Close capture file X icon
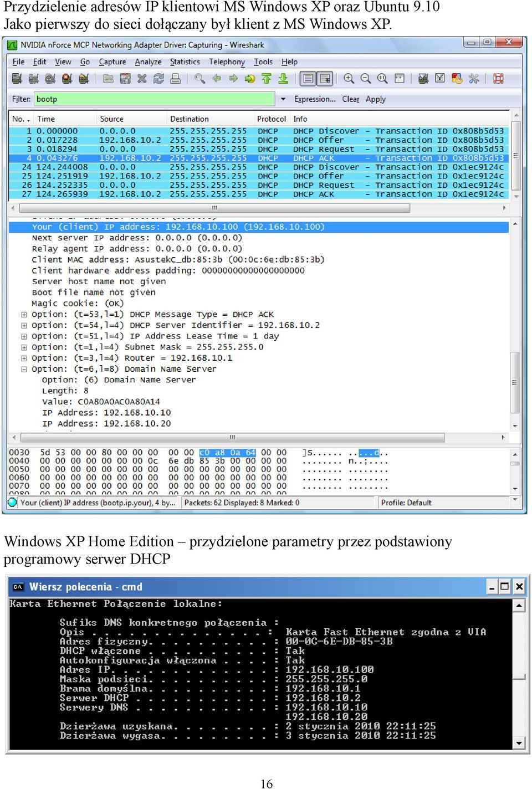This screenshot has width=532, height=789. (142, 79)
